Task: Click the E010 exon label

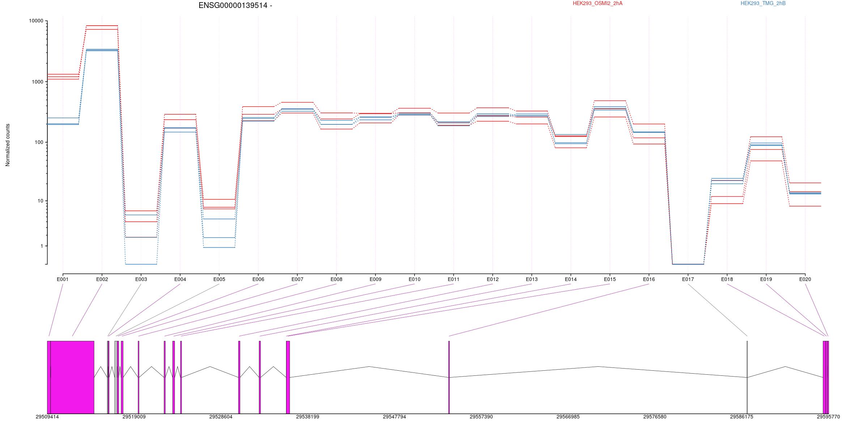Action: (x=414, y=279)
